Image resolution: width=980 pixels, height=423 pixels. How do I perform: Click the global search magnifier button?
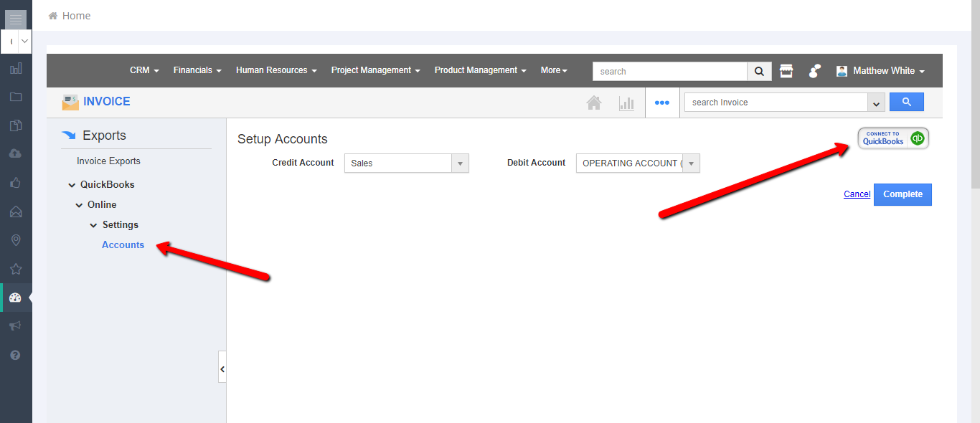[759, 71]
